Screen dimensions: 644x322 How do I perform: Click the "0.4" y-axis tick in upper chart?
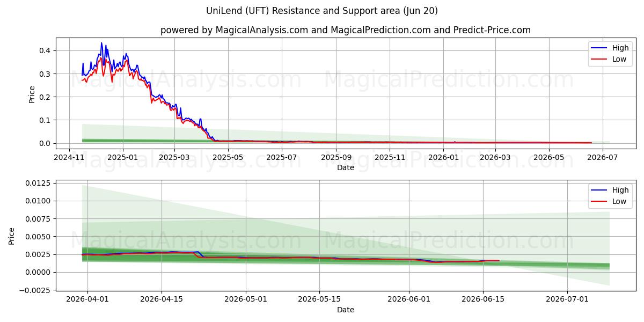point(46,50)
